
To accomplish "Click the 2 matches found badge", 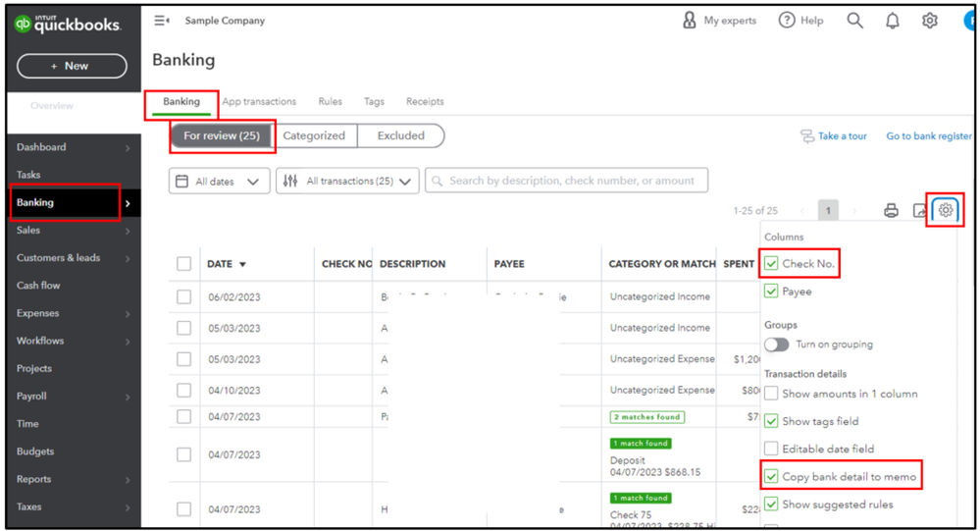I will [x=646, y=416].
